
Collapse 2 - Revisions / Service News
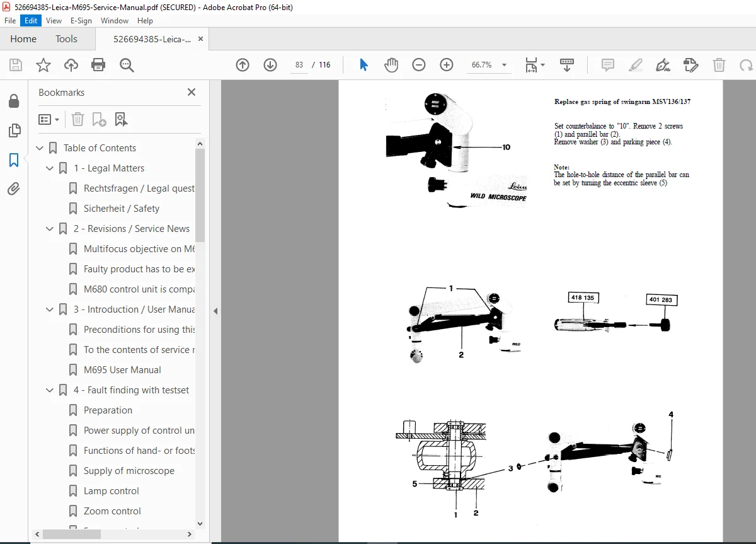tap(50, 229)
